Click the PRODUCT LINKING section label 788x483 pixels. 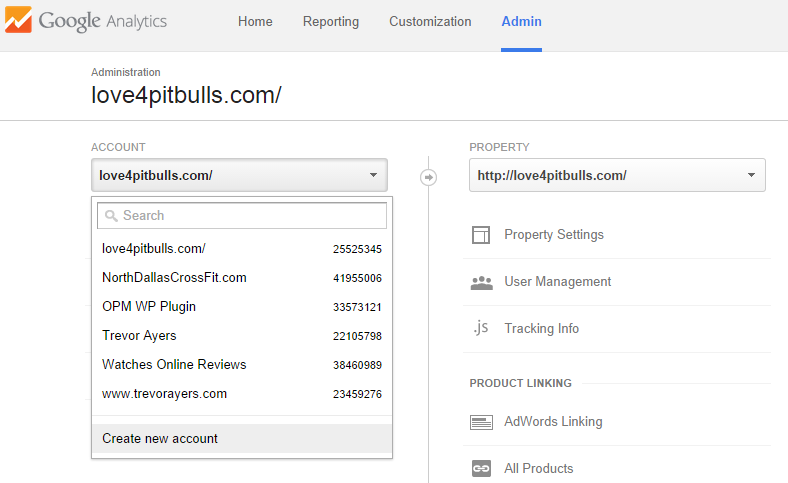point(521,383)
